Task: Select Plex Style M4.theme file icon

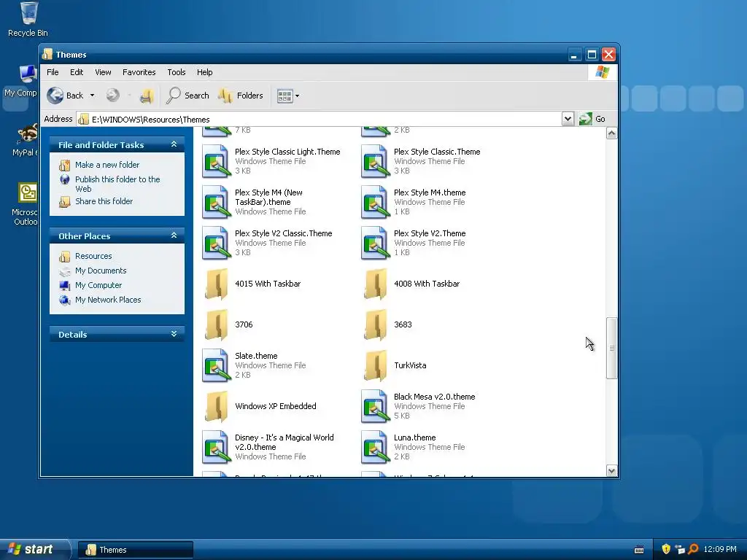Action: [376, 203]
